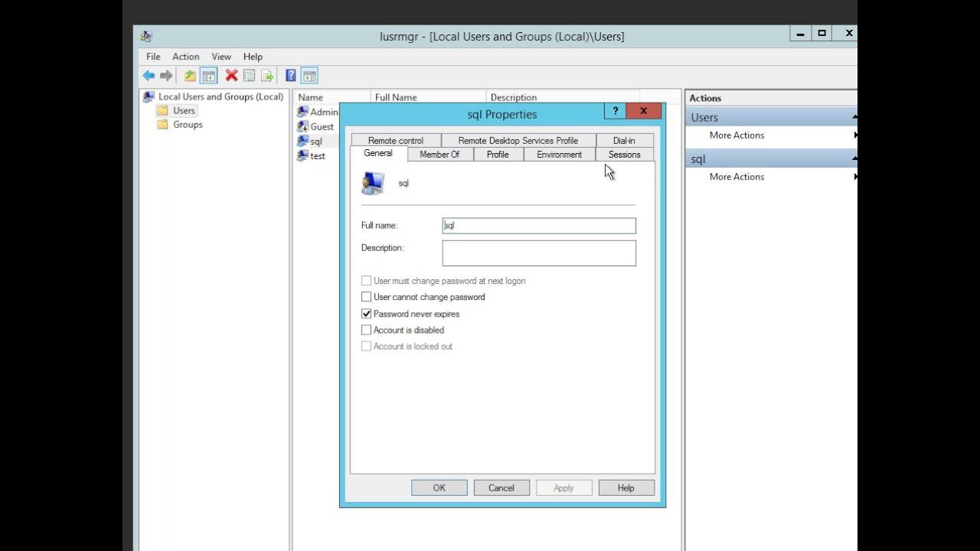Enable User cannot change password

point(366,297)
